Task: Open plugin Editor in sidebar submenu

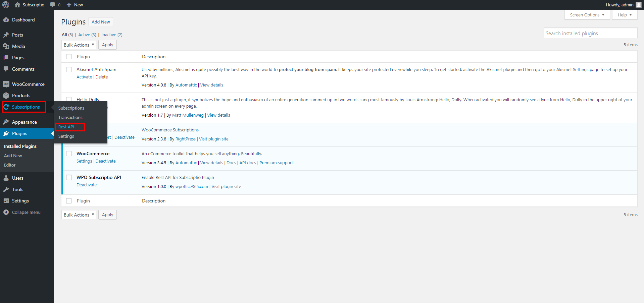Action: pyautogui.click(x=10, y=165)
